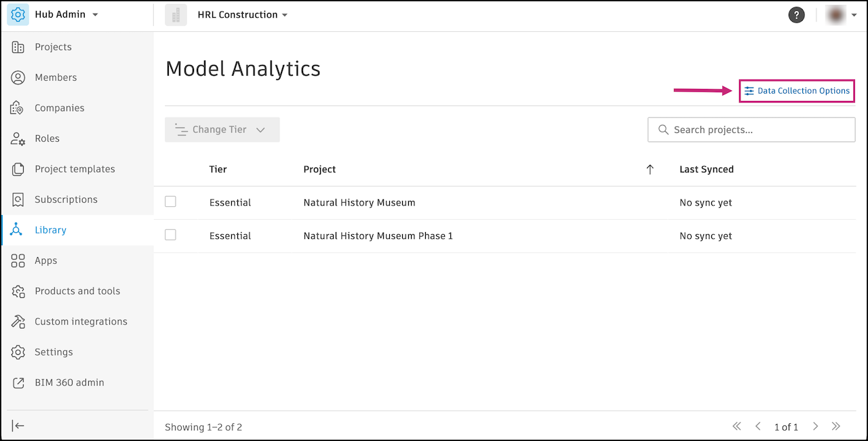Click the Projects building icon in sidebar
The width and height of the screenshot is (868, 441).
coord(18,47)
